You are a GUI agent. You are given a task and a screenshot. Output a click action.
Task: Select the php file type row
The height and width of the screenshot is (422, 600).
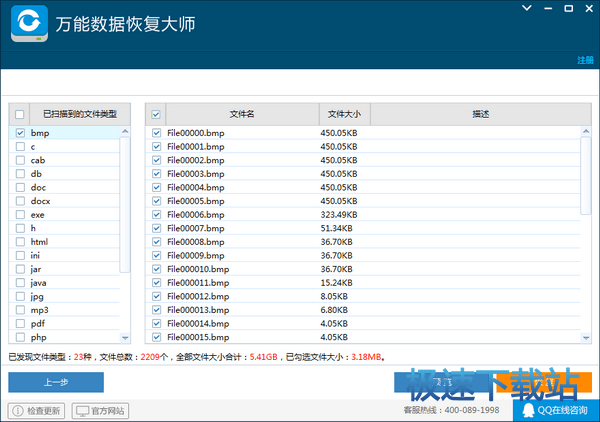65,337
